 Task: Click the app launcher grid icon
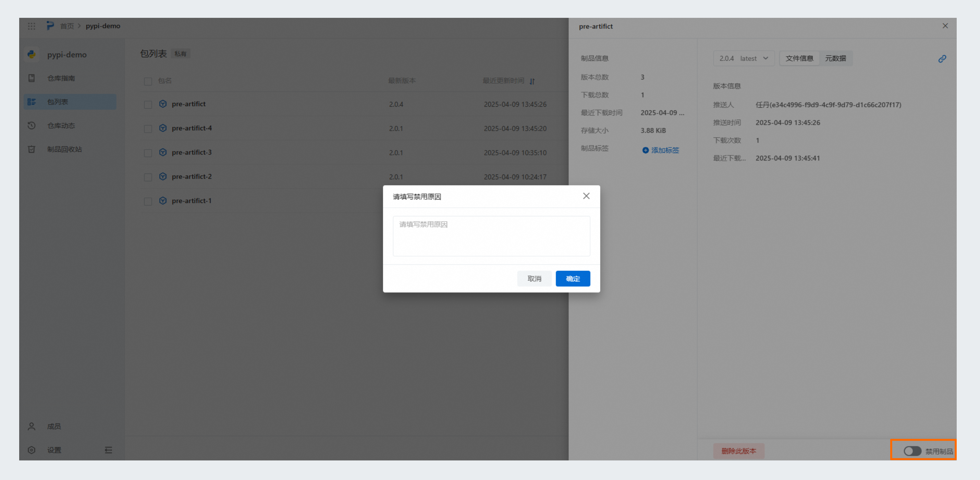coord(32,26)
